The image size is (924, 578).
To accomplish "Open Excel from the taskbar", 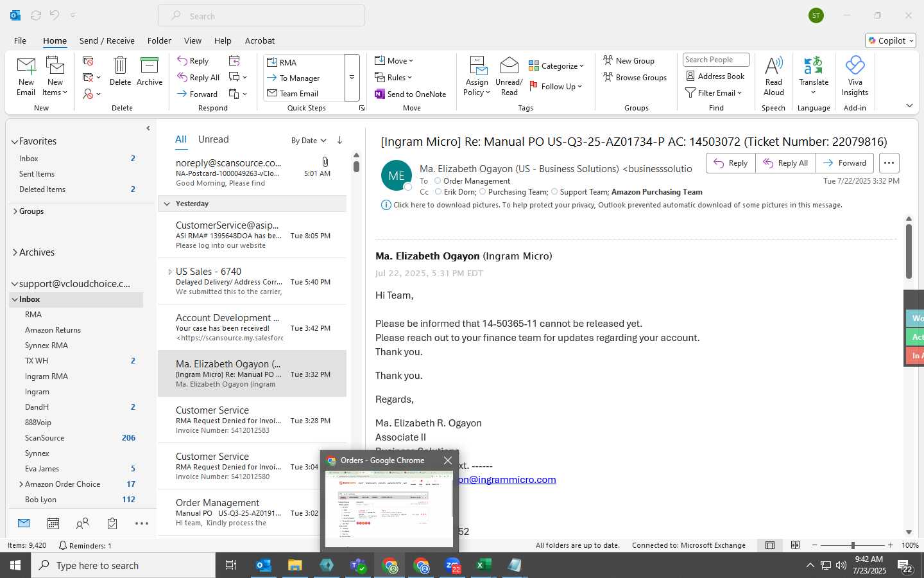I will coord(483,565).
